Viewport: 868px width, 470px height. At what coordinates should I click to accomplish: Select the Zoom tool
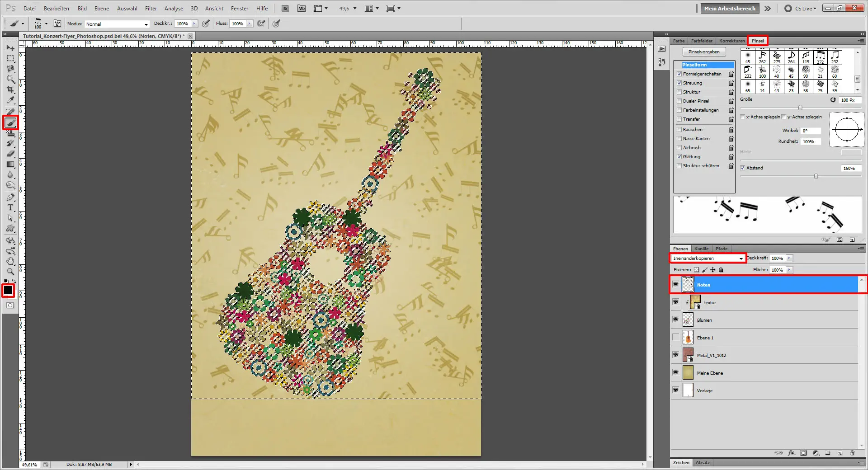pos(10,272)
